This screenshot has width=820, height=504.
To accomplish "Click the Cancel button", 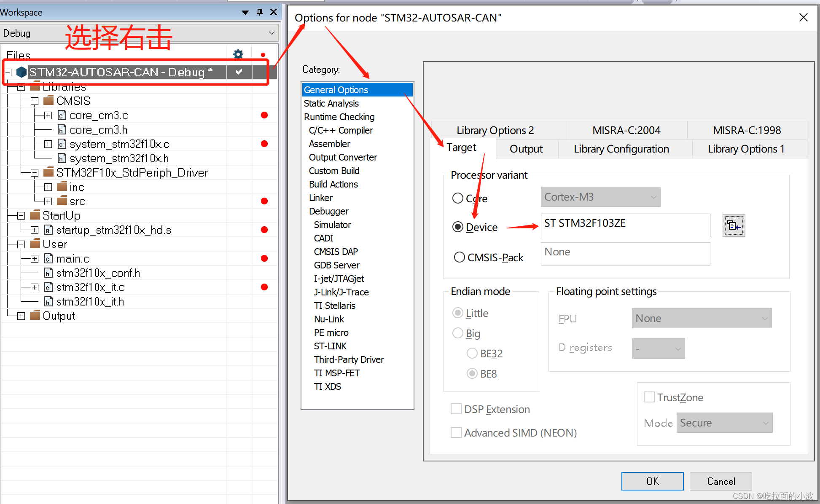I will (x=721, y=481).
